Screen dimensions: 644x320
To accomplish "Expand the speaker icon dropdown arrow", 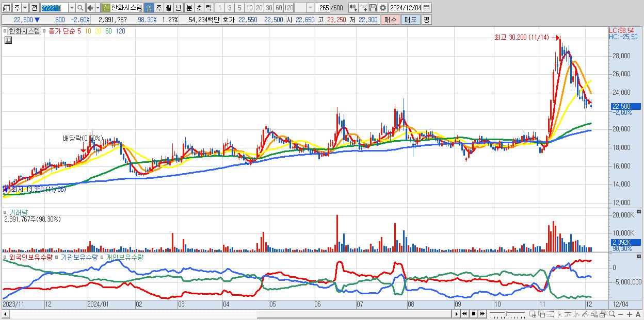I will (x=98, y=8).
